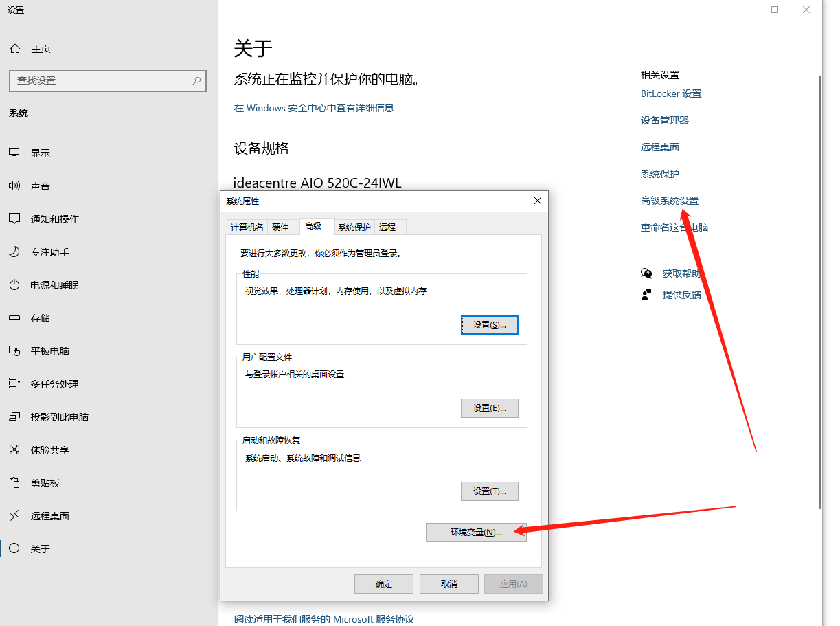The image size is (840, 626).
Task: Switch to 系统保护 tab in dialog
Action: [354, 227]
